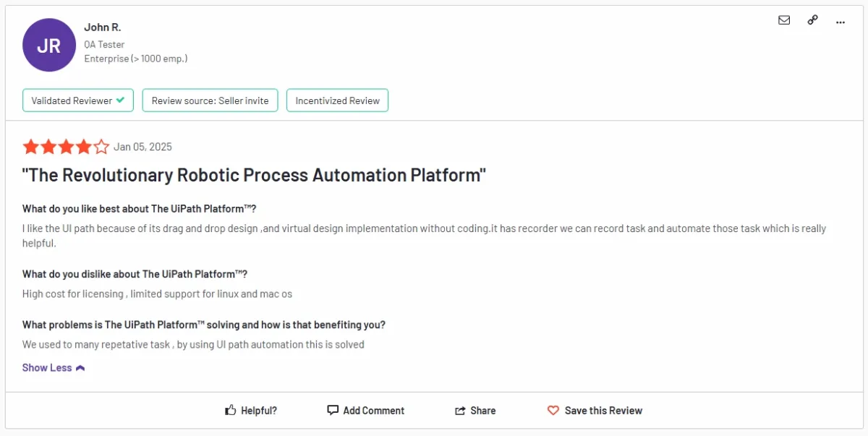
Task: Click Enterprise (> 1000 emp.) company size
Action: (136, 58)
